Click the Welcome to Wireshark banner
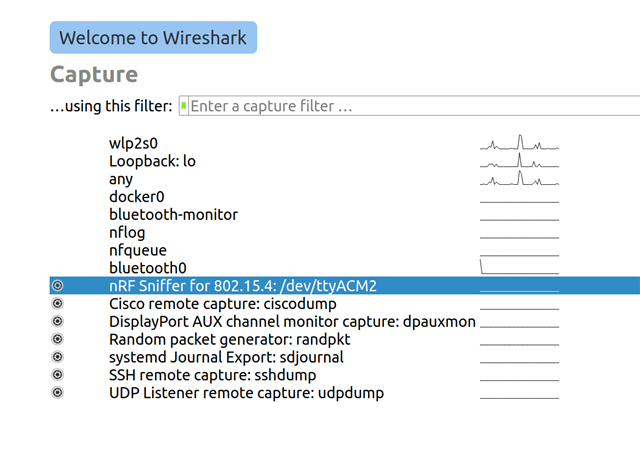This screenshot has width=640, height=453. (x=153, y=38)
